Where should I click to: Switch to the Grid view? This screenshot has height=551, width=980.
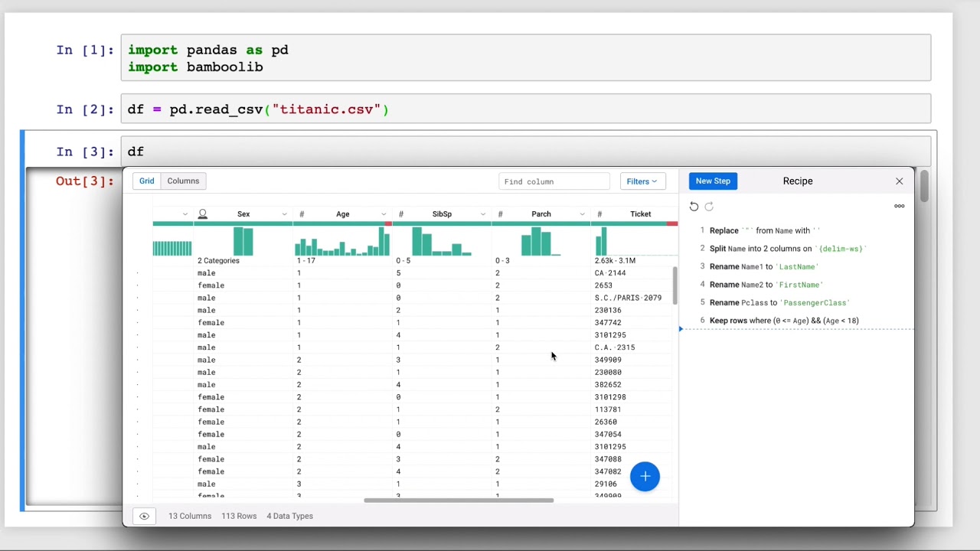[146, 181]
